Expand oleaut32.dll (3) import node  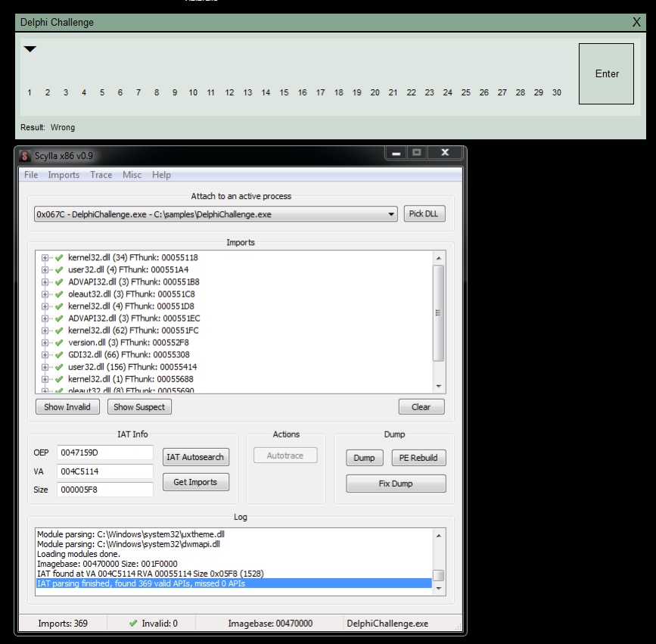[45, 294]
